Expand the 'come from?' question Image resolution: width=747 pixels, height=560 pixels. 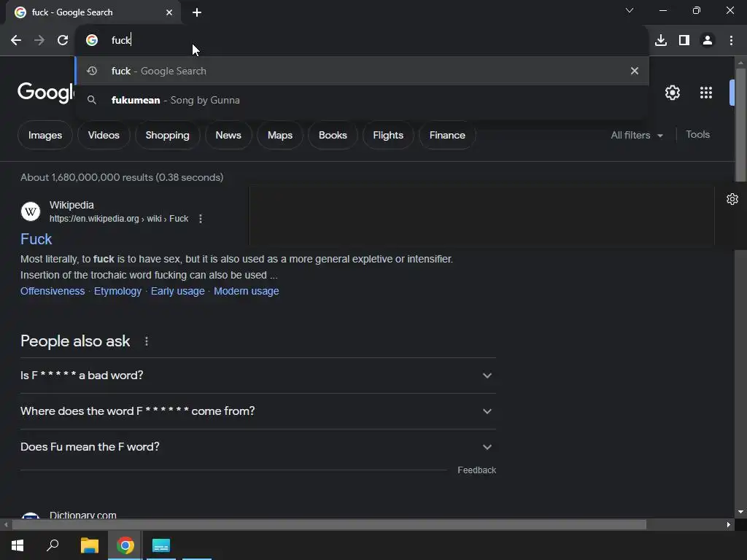(x=258, y=411)
